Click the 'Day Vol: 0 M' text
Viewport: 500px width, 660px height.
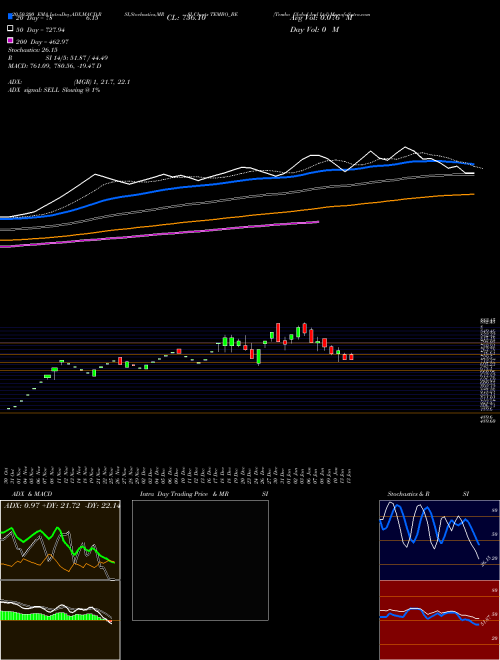pyautogui.click(x=314, y=30)
